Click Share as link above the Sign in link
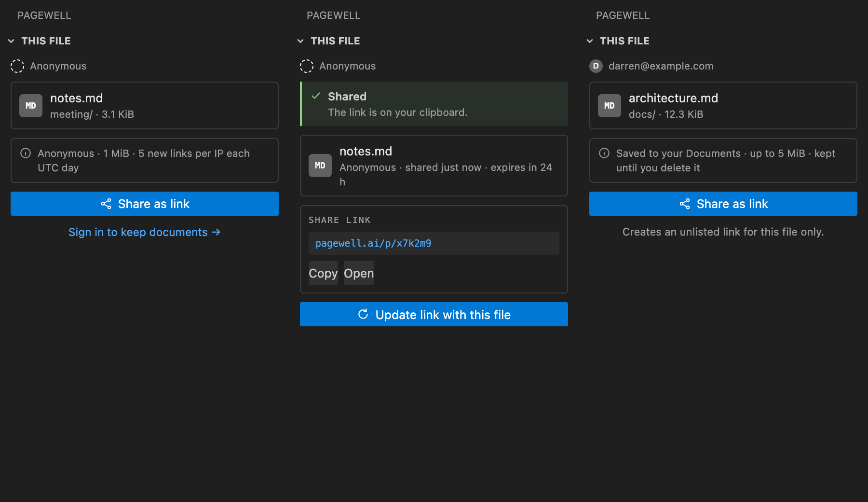 (145, 204)
